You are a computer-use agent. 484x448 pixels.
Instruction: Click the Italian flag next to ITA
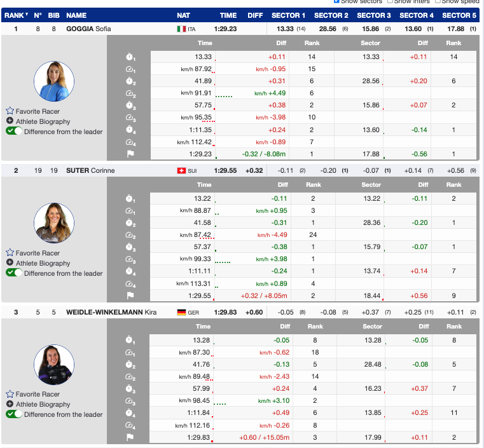[x=181, y=29]
